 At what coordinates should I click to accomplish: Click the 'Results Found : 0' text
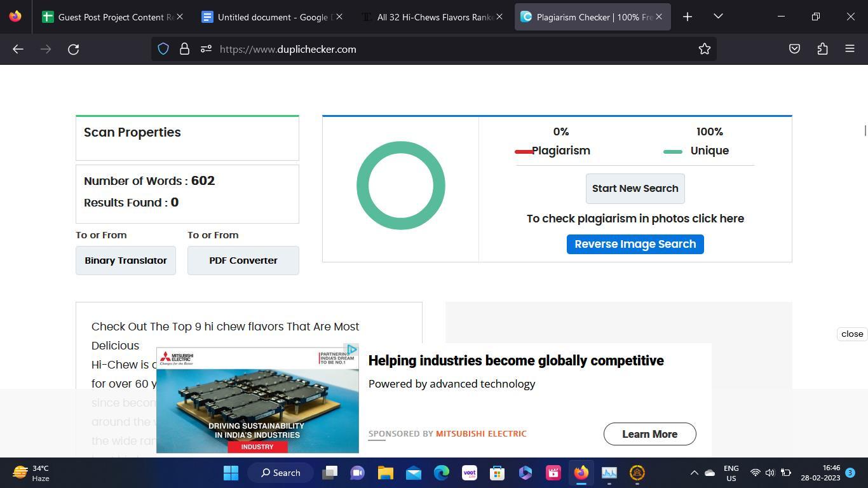(131, 203)
